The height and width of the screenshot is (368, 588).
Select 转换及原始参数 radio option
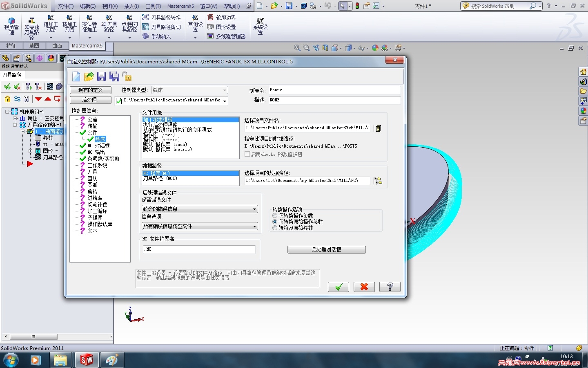293,228
